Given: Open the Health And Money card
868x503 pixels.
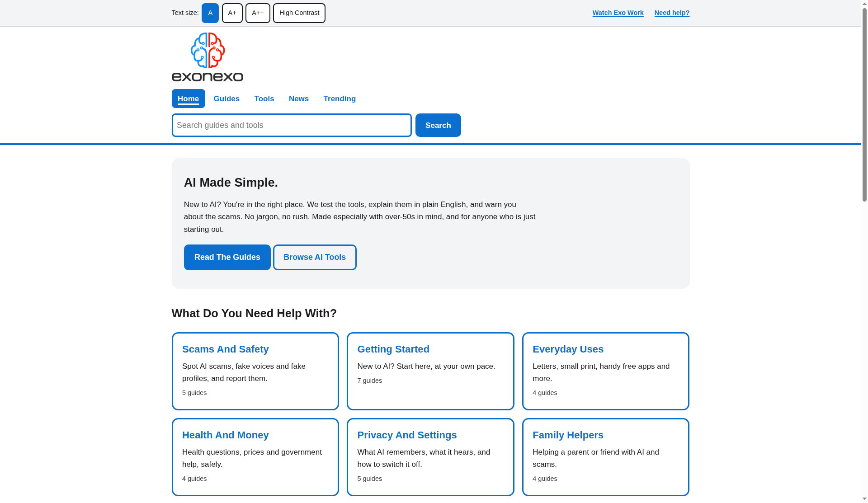Looking at the screenshot, I should (255, 457).
